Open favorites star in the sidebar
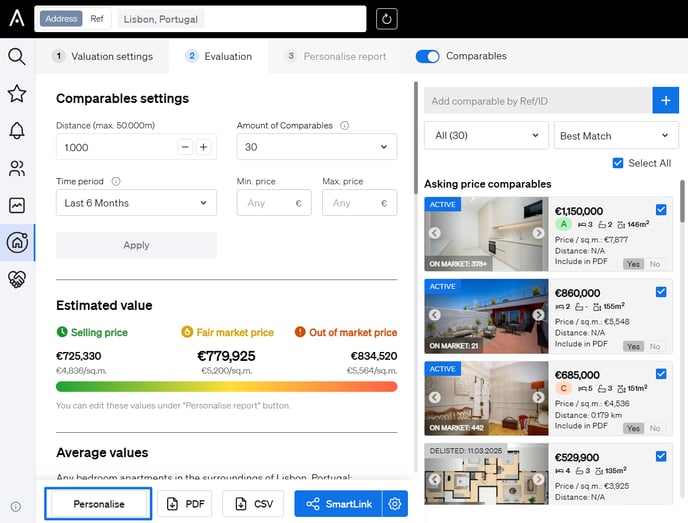This screenshot has height=523, width=688. tap(17, 93)
